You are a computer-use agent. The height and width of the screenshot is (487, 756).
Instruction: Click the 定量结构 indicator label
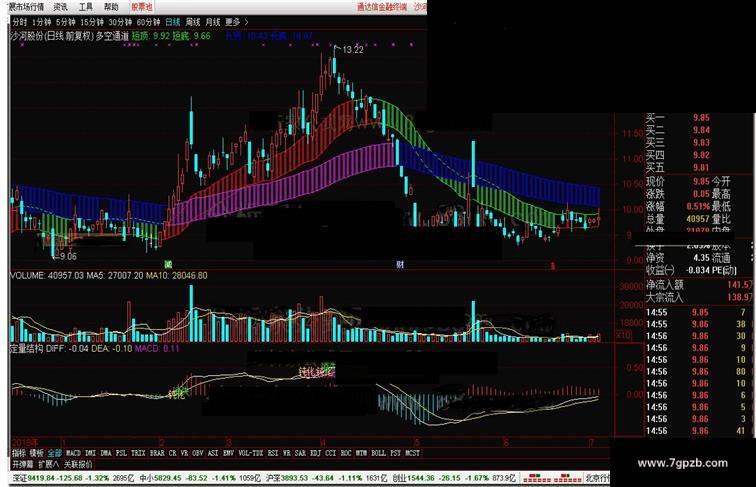pos(27,348)
